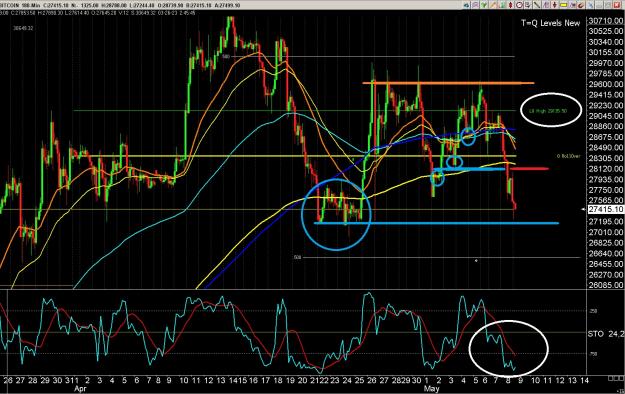Click the BITCOIN 180 Min chart title

(x=20, y=6)
